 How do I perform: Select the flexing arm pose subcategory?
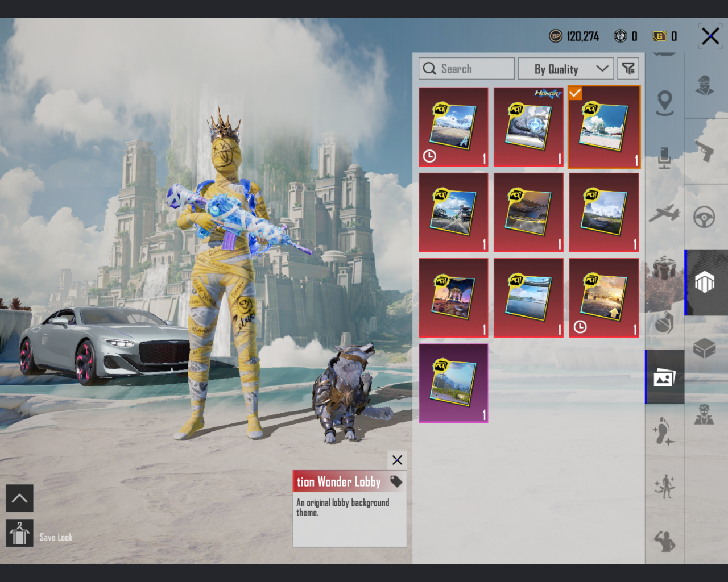pos(664,541)
